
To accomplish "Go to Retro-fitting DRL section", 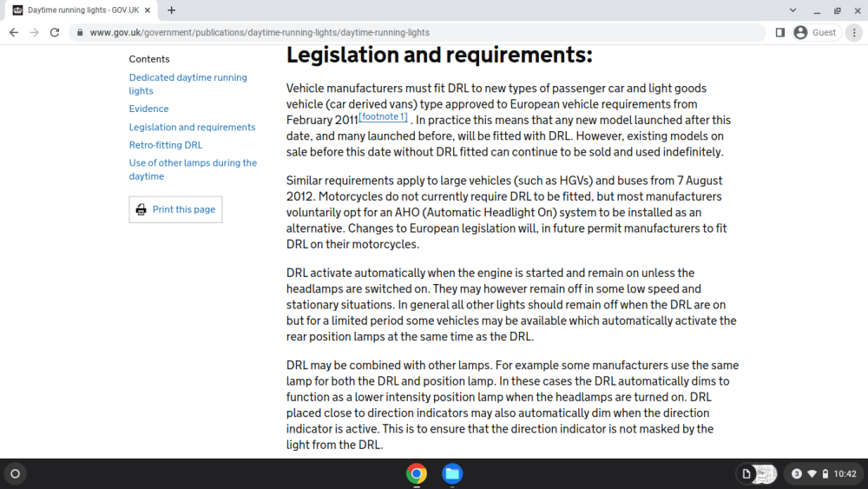I will pyautogui.click(x=166, y=145).
